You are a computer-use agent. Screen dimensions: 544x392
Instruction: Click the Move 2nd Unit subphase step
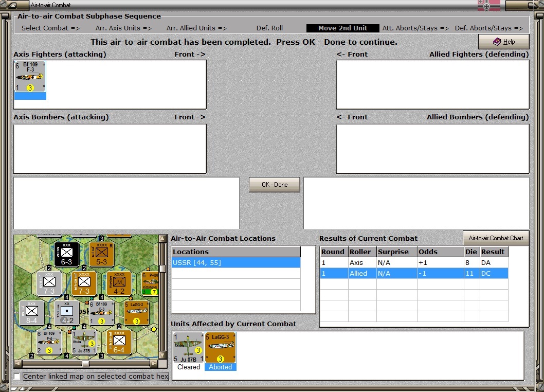[343, 28]
